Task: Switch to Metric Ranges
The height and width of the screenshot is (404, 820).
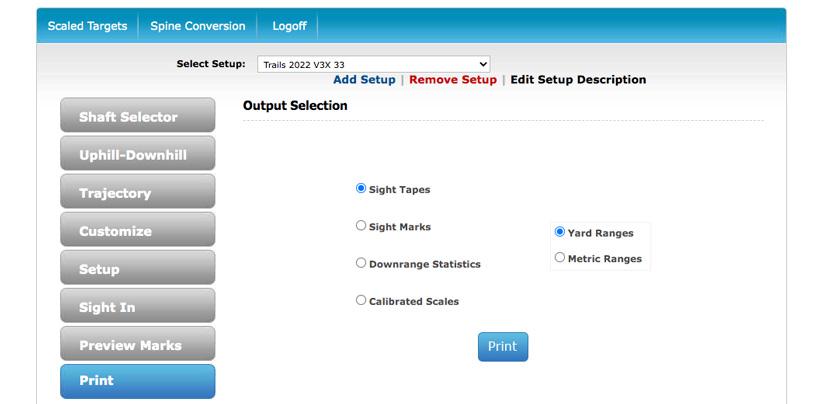Action: pyautogui.click(x=560, y=258)
